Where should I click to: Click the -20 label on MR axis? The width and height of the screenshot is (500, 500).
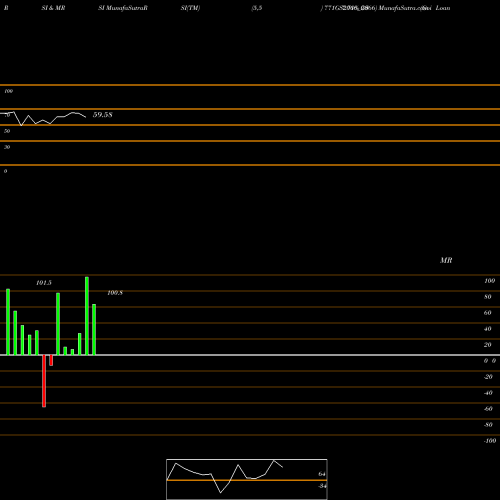488,377
